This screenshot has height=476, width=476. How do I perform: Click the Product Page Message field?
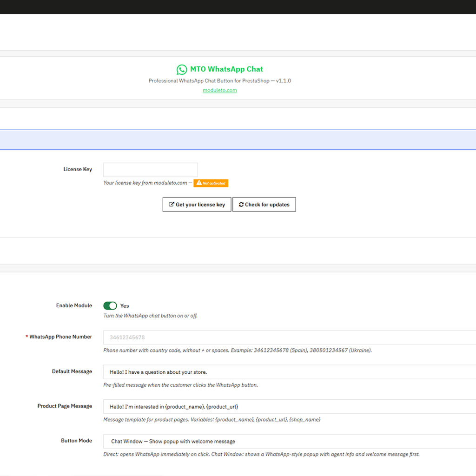[289, 407]
